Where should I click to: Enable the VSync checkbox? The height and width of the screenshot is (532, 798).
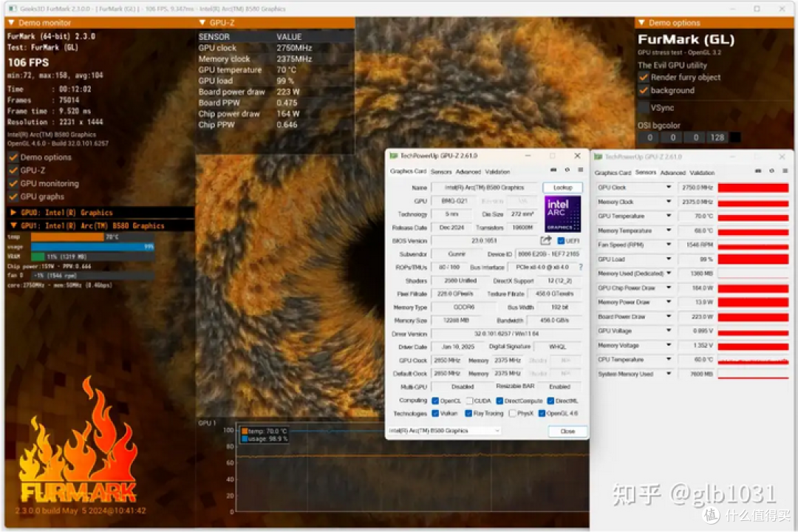pos(644,107)
